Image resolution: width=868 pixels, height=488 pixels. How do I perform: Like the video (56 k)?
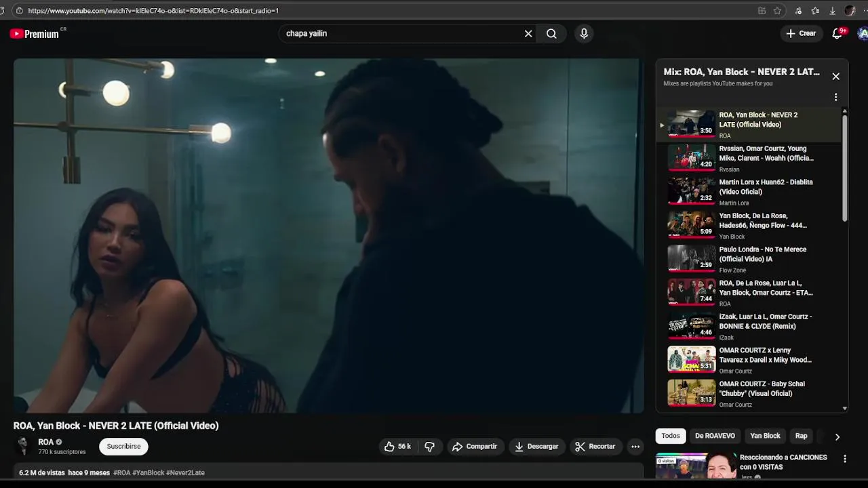coord(397,446)
